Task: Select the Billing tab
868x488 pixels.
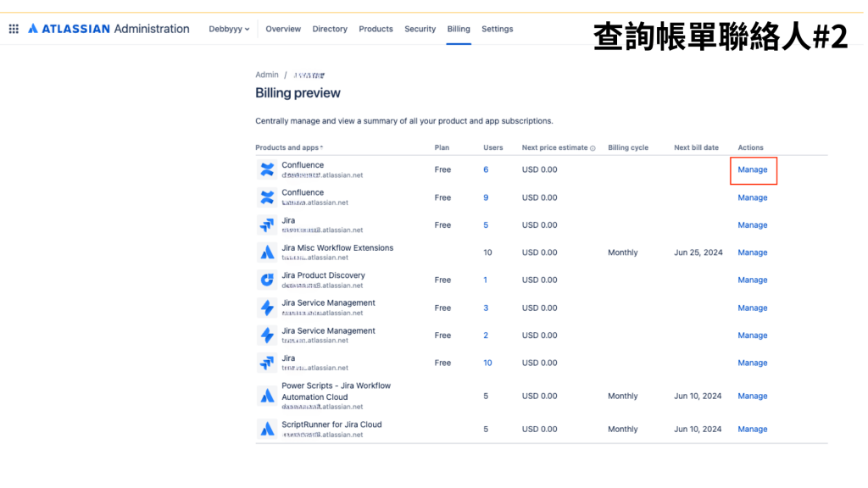Action: (x=459, y=29)
